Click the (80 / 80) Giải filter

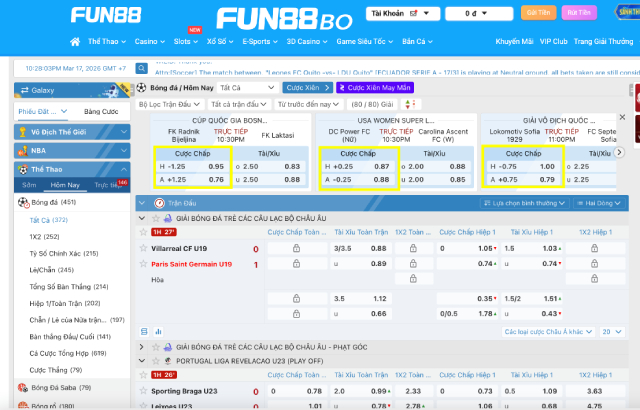click(x=372, y=104)
